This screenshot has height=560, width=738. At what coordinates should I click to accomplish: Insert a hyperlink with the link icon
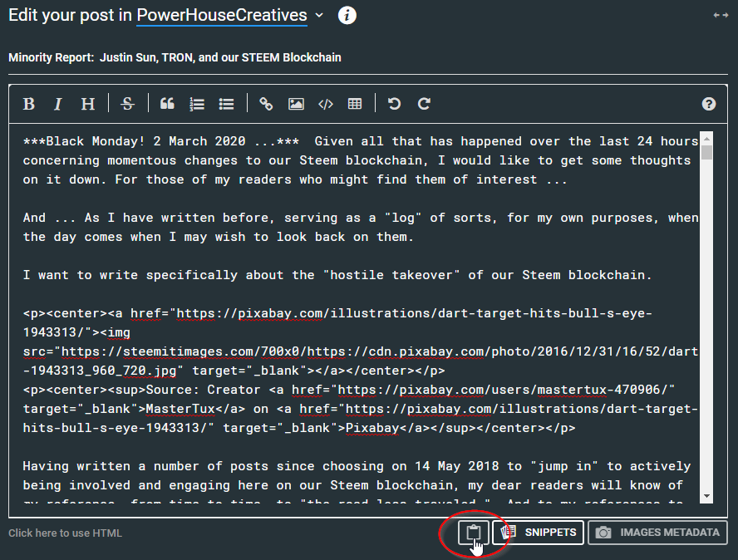[x=266, y=104]
